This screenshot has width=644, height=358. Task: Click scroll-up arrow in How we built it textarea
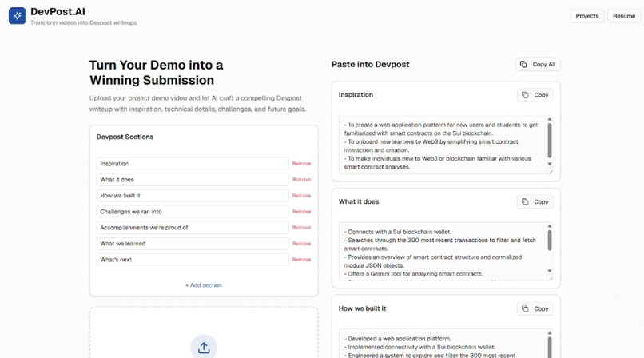[x=550, y=332]
